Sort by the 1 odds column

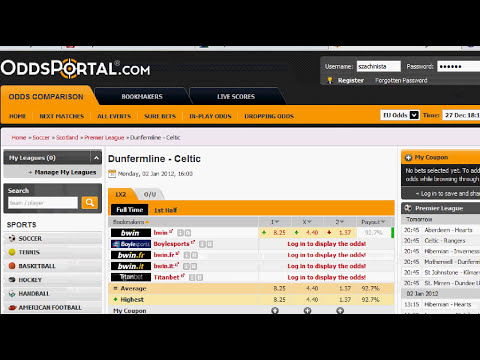click(275, 222)
